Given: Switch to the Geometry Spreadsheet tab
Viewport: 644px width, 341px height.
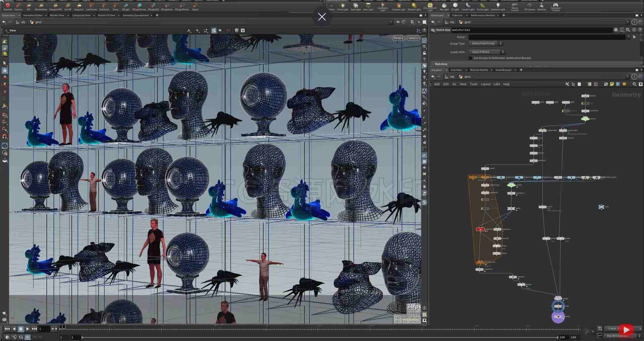Looking at the screenshot, I should tap(136, 15).
